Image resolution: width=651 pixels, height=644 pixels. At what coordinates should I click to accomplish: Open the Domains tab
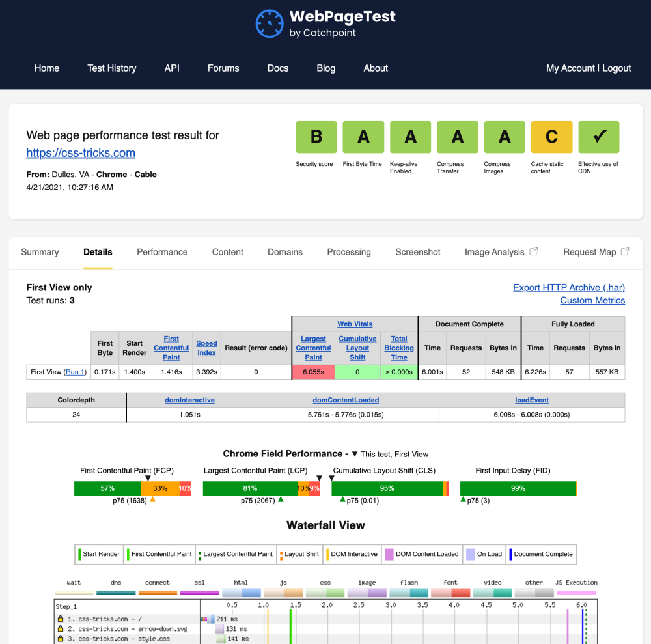pos(285,252)
